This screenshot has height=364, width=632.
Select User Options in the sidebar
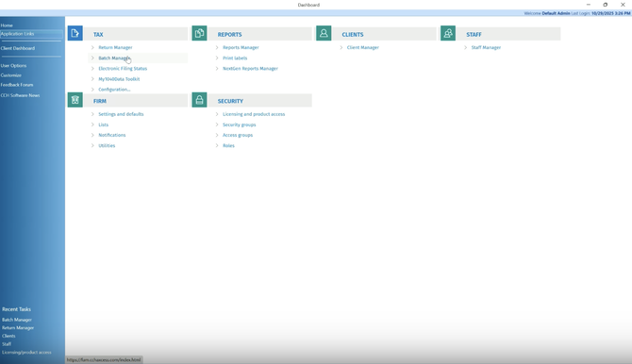pyautogui.click(x=13, y=66)
